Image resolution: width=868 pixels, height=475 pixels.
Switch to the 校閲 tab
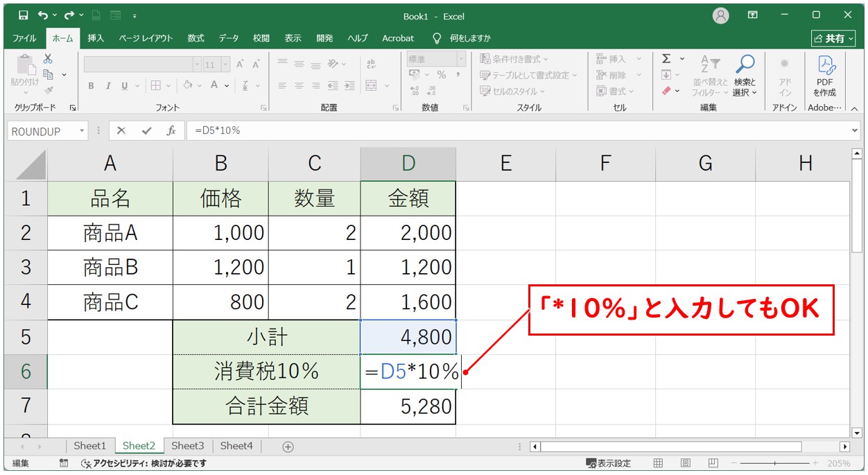pos(261,38)
